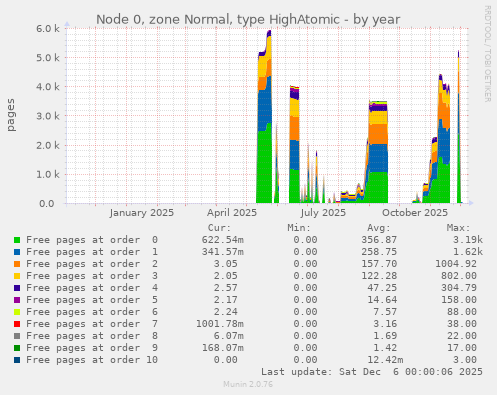Click the '3.0 k' y-axis tick
Viewport: 497px width, 395px height.
point(48,116)
